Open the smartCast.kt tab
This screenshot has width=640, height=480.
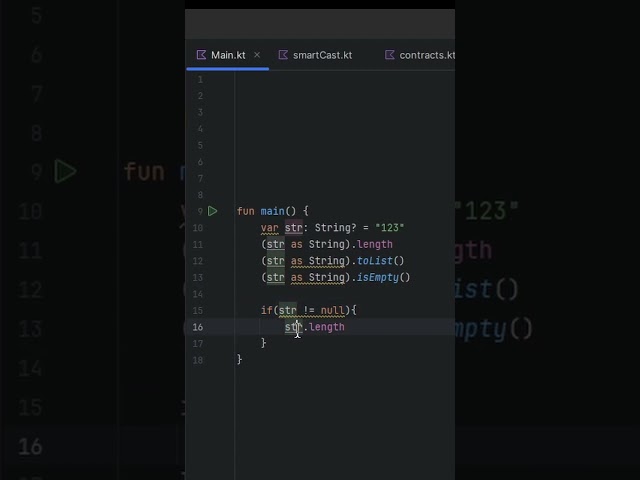(x=315, y=55)
